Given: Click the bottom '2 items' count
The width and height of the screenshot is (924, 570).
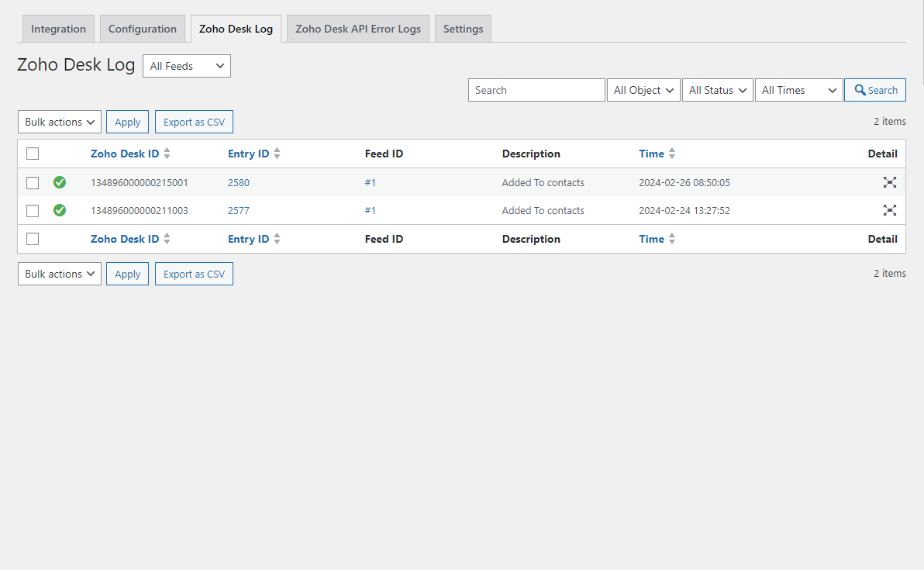Looking at the screenshot, I should point(890,274).
